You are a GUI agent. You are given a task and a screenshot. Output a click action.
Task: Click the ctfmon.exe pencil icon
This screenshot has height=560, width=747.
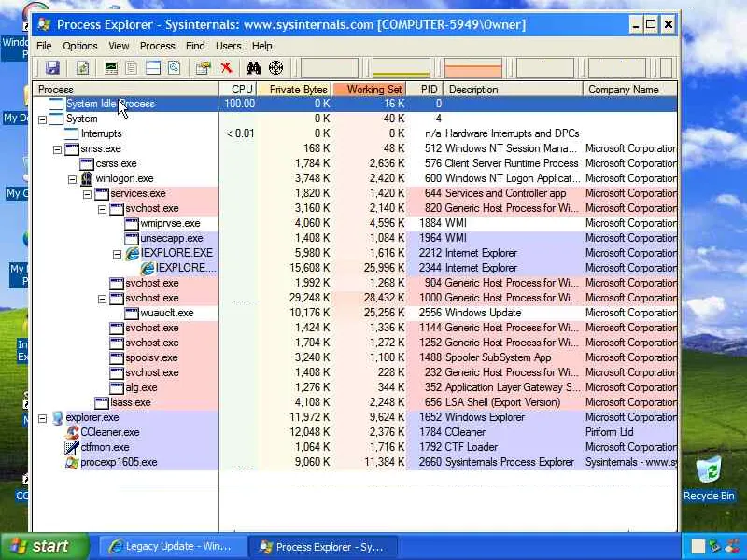pyautogui.click(x=72, y=448)
